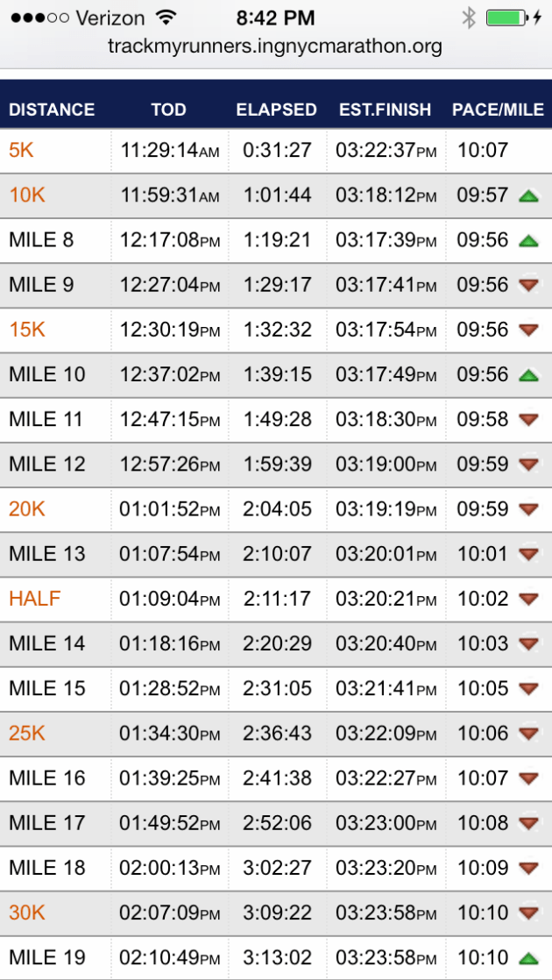The width and height of the screenshot is (552, 980).
Task: Tap the red down arrow in the 15K row
Action: [527, 330]
